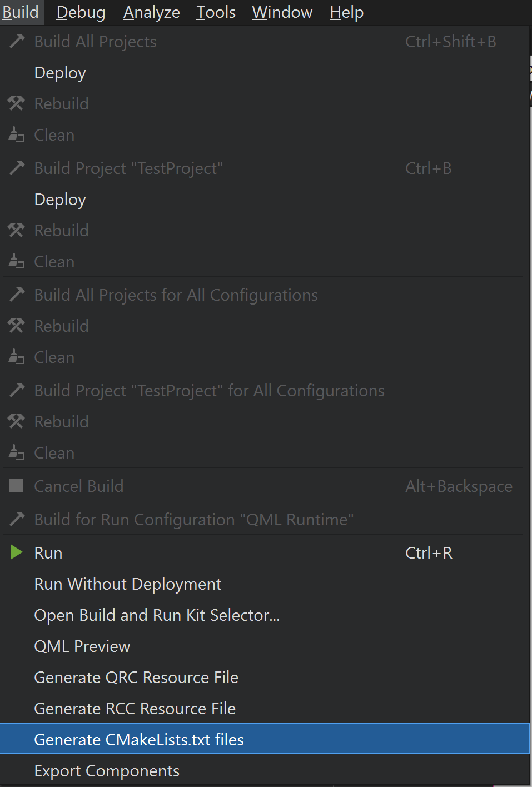Click the green Run play icon
Screen dimensions: 532x787
[16, 552]
